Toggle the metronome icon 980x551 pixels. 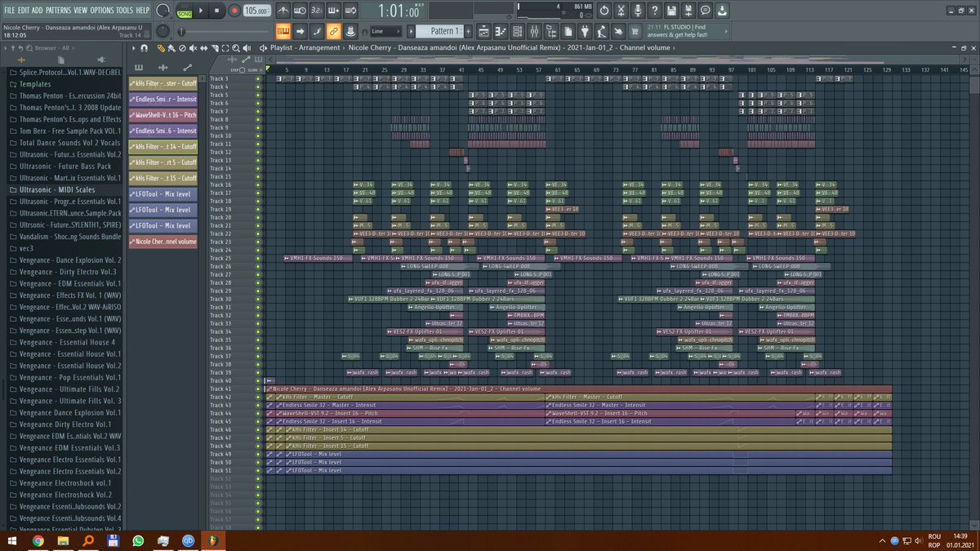click(x=283, y=11)
